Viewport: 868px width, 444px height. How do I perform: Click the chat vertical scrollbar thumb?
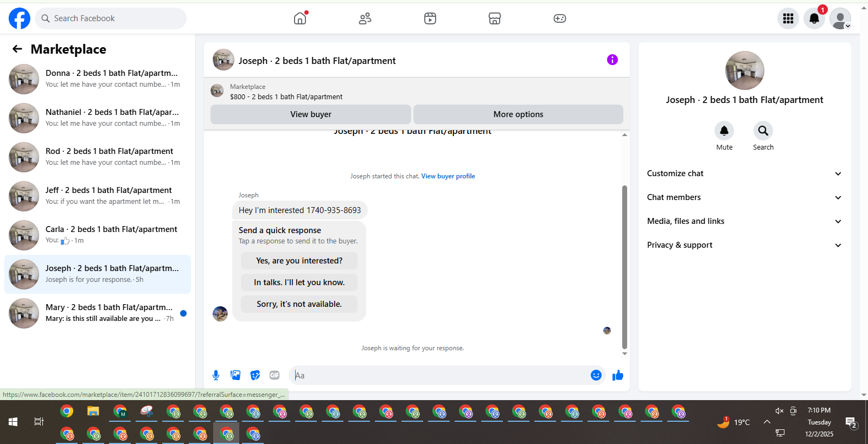coord(624,267)
